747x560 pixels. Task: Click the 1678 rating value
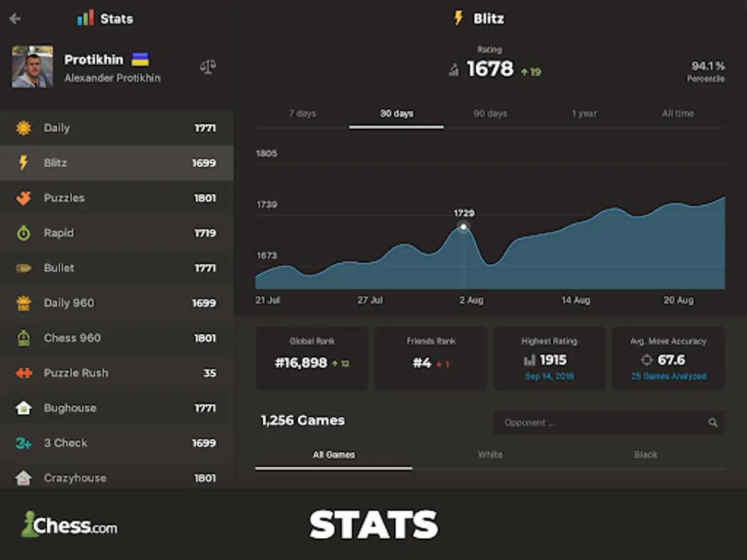[490, 68]
